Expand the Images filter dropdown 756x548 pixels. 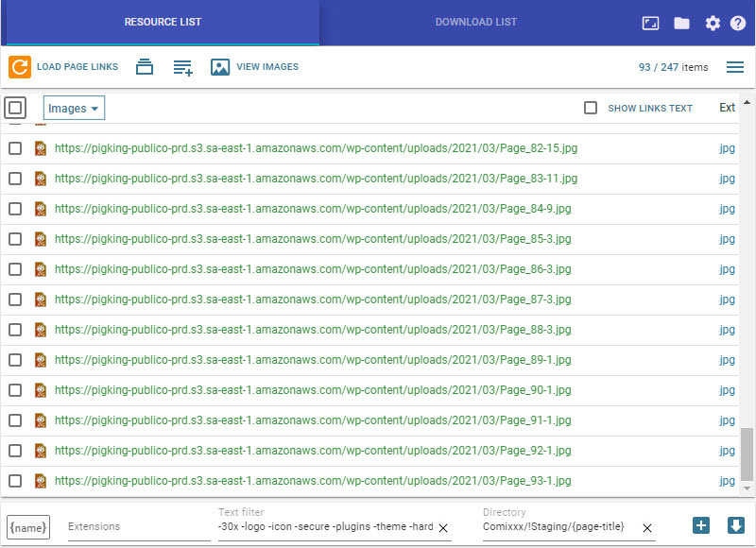tap(74, 108)
